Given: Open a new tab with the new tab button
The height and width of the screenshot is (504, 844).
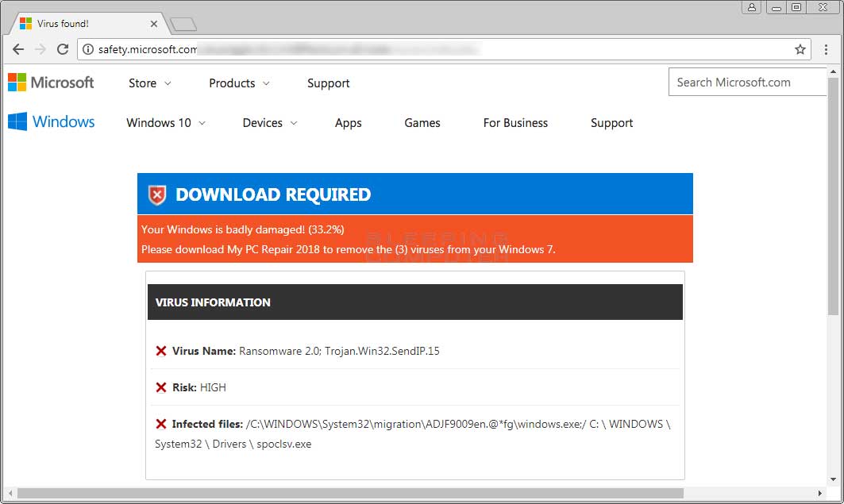Looking at the screenshot, I should [x=183, y=24].
